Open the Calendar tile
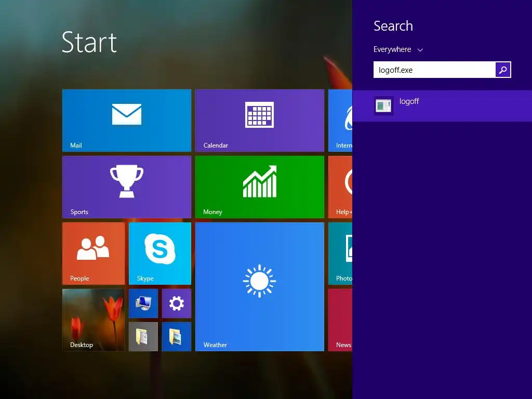The width and height of the screenshot is (532, 399). (x=260, y=121)
